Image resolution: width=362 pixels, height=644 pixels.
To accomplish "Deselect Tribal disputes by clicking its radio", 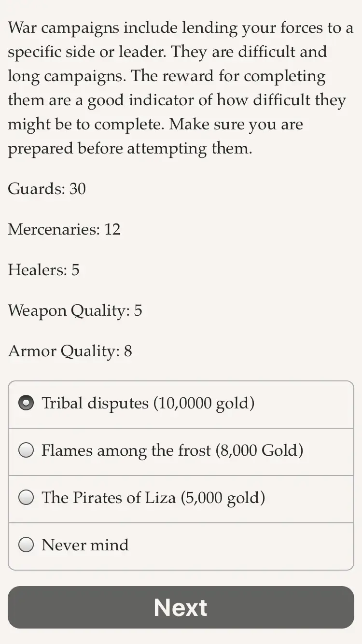I will 27,403.
